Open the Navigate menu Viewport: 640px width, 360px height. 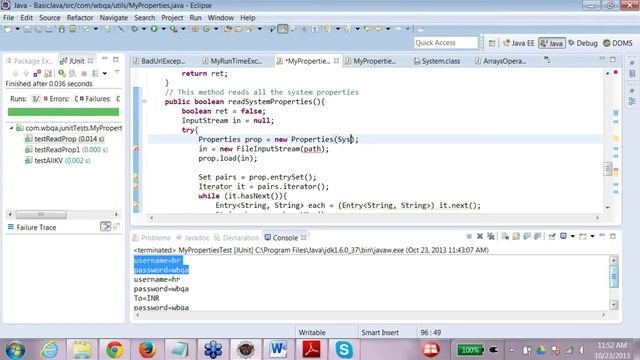pos(113,18)
